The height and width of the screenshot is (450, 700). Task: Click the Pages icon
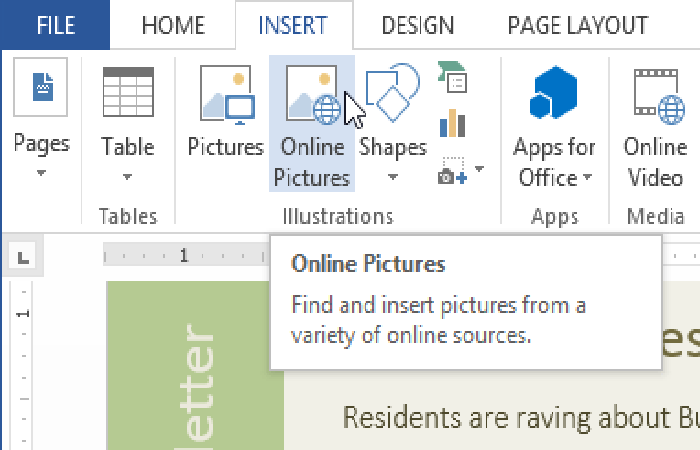[x=41, y=87]
